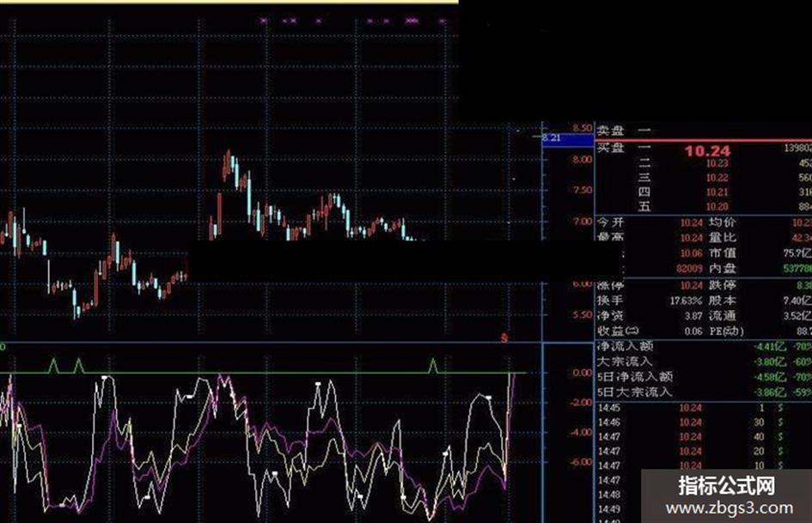812x523 pixels.
Task: Click the 买盘 buy order label
Action: tap(611, 148)
